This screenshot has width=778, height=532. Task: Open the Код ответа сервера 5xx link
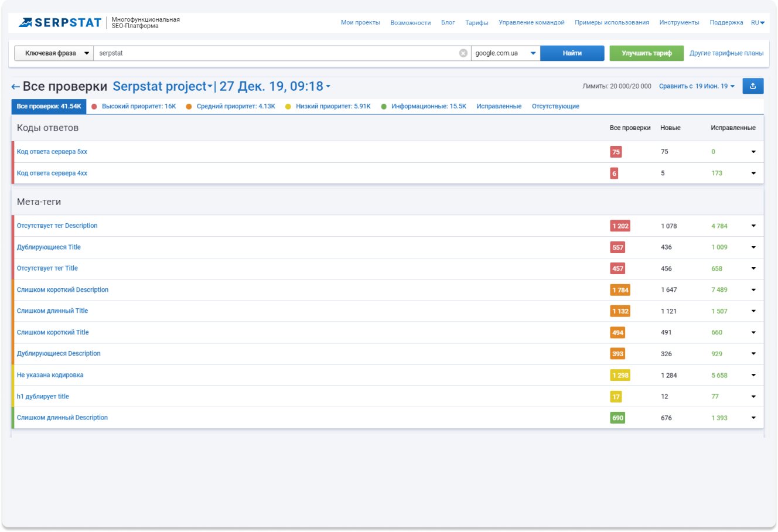(x=52, y=152)
